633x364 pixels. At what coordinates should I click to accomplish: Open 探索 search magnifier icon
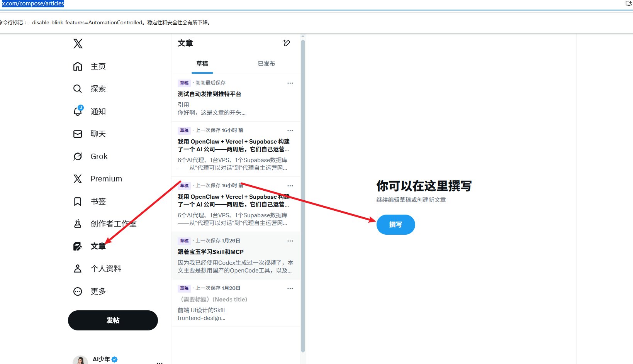tap(78, 89)
